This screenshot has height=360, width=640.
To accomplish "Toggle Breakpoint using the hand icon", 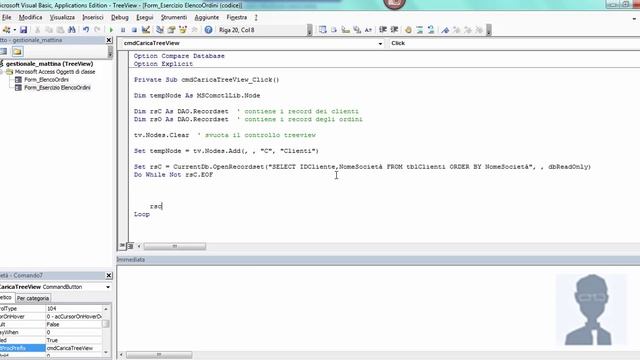I will [408, 30].
